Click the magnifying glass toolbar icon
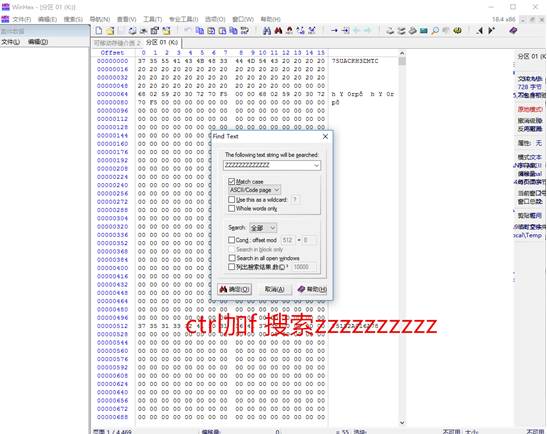The height and width of the screenshot is (434, 547). pyautogui.click(x=435, y=31)
